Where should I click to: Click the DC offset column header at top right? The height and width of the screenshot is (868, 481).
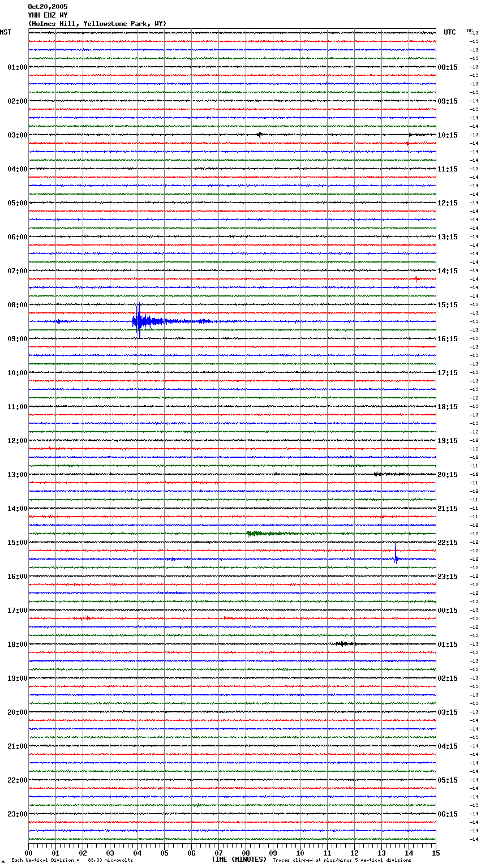pos(470,31)
